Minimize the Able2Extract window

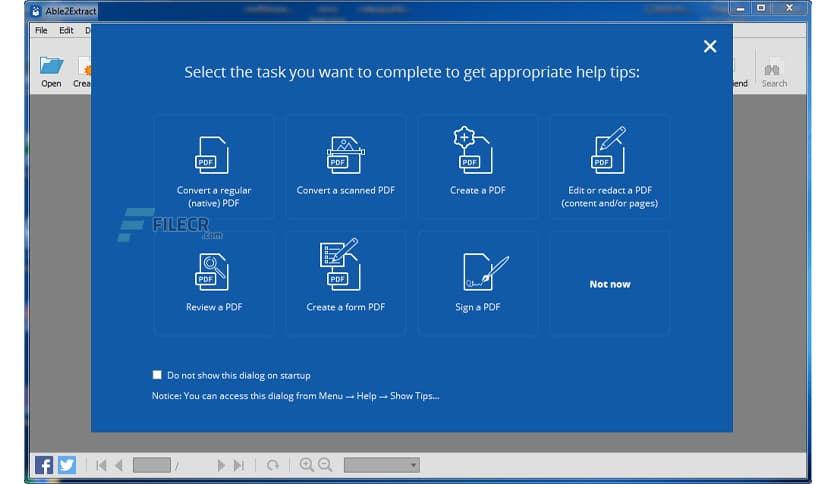[740, 8]
